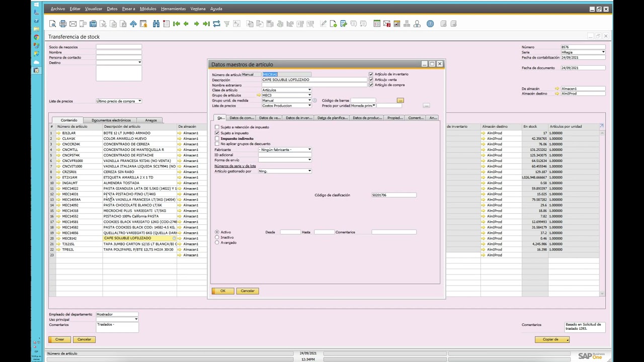644x362 pixels.
Task: Click the printer icon in toolbar
Action: (63, 24)
